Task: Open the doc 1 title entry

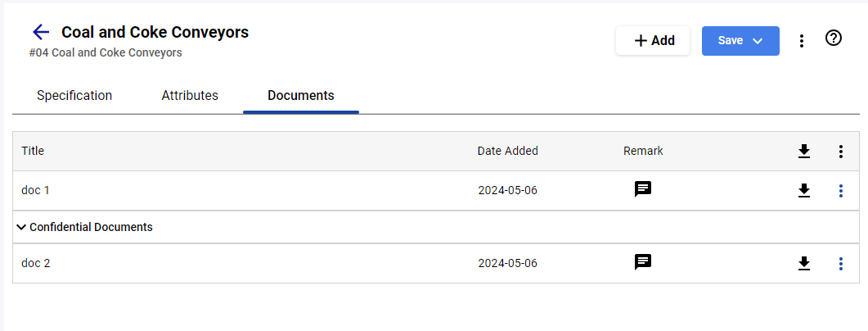Action: pyautogui.click(x=35, y=190)
